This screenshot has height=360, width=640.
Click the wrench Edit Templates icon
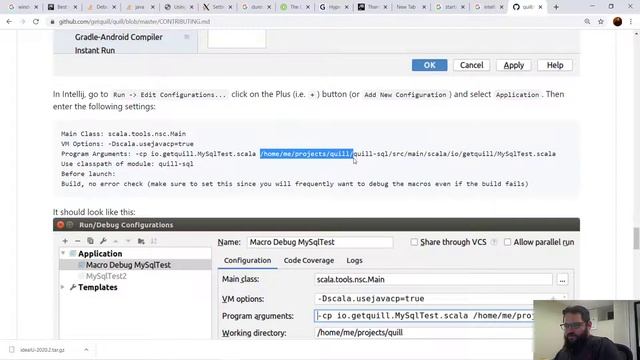coord(103,241)
